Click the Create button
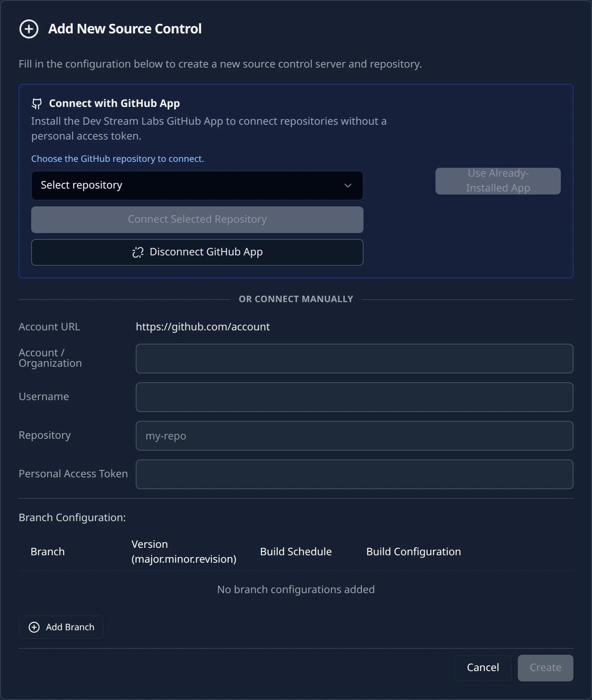 pos(545,668)
